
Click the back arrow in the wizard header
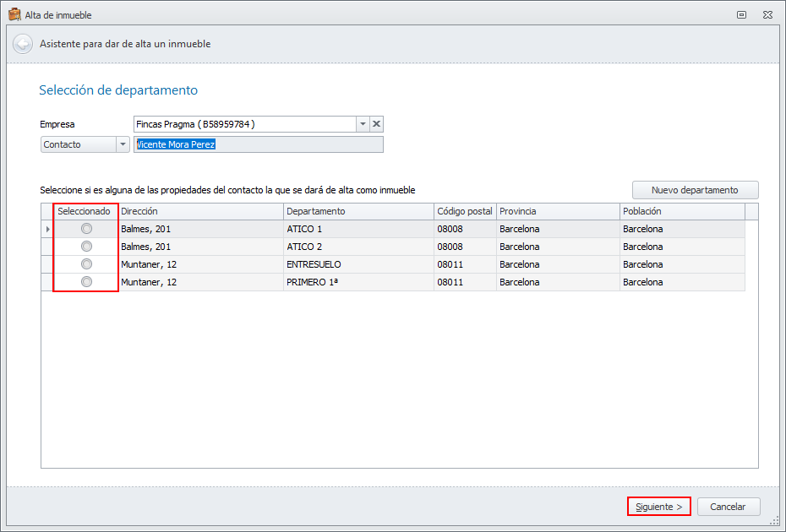coord(23,44)
